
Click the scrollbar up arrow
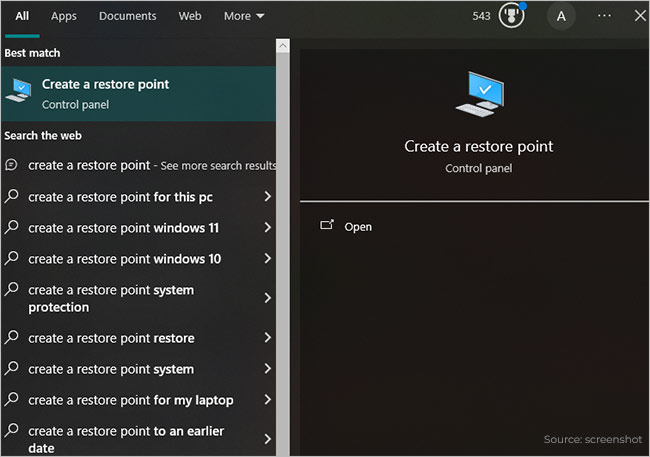click(283, 45)
